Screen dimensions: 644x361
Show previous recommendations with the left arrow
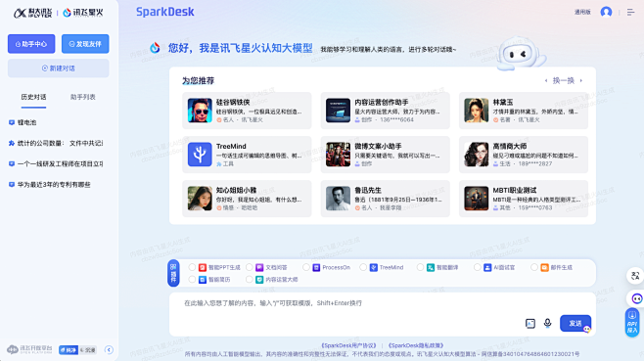pos(546,80)
